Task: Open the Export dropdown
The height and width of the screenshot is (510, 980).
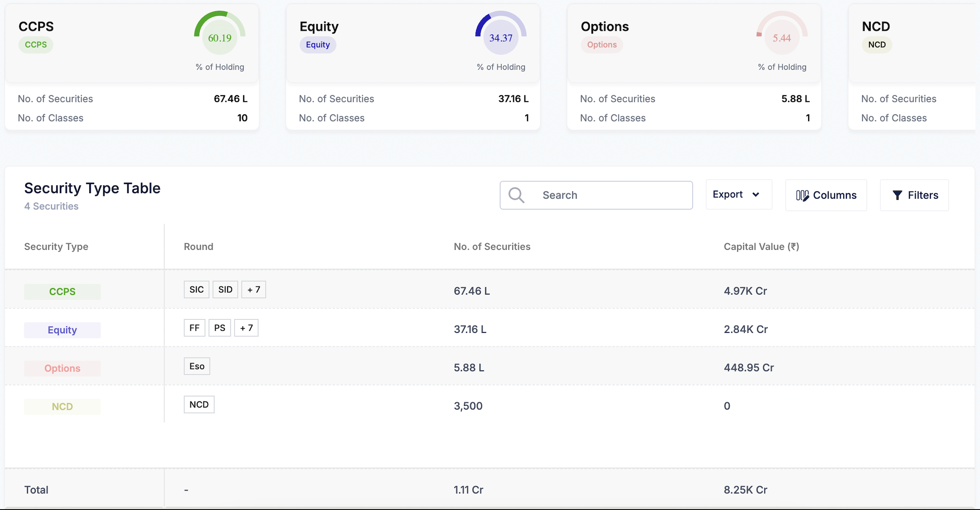Action: click(x=738, y=195)
